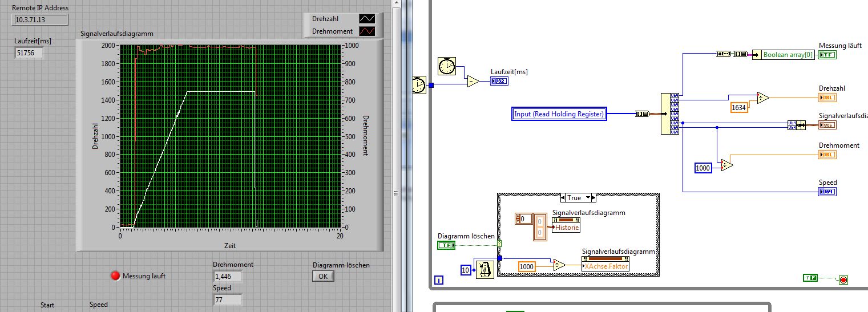
Task: Select the Drehzahl DBL indicator terminal
Action: (x=827, y=98)
